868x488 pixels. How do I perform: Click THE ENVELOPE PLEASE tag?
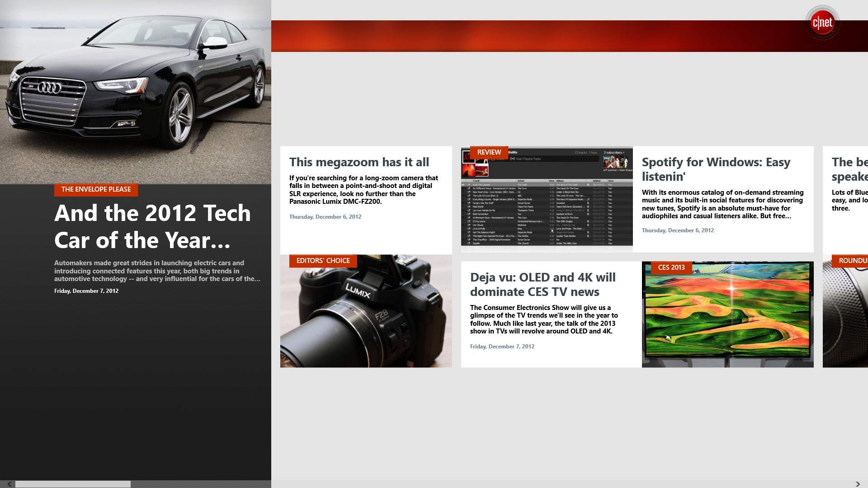tap(96, 189)
